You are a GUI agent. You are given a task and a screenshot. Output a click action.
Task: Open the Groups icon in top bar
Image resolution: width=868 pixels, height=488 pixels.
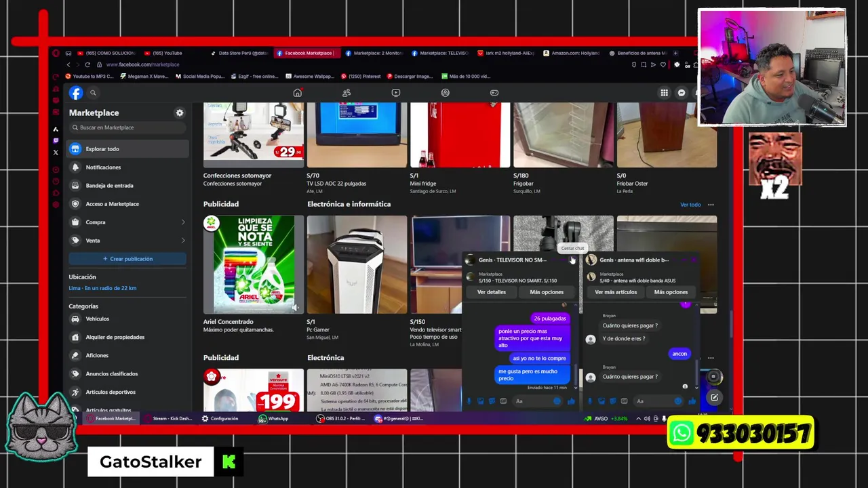[446, 93]
